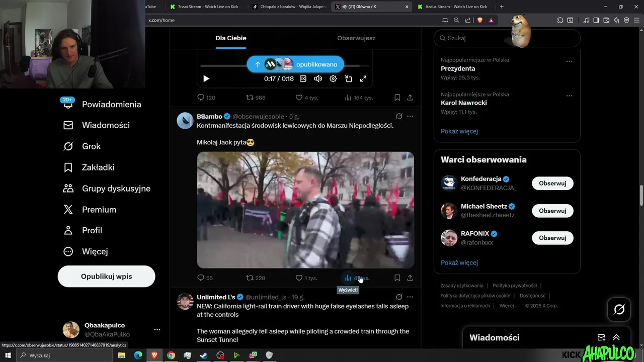The width and height of the screenshot is (644, 362).
Task: Compose a new message in the Wiadomości drawer
Action: [x=601, y=337]
